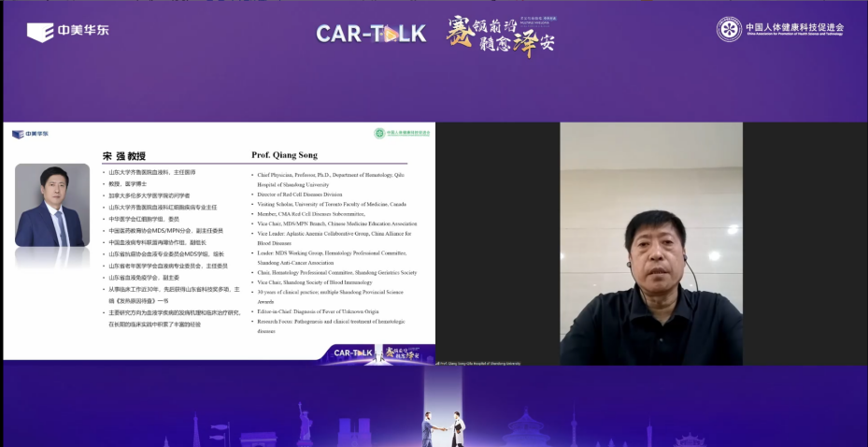
Task: Click the small 中美华东 logo on the slide
Action: click(30, 134)
